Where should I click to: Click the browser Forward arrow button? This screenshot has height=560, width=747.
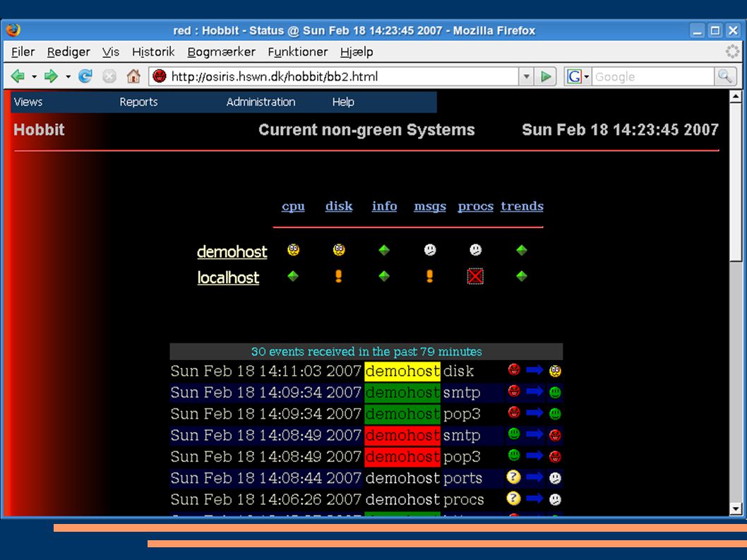point(51,76)
